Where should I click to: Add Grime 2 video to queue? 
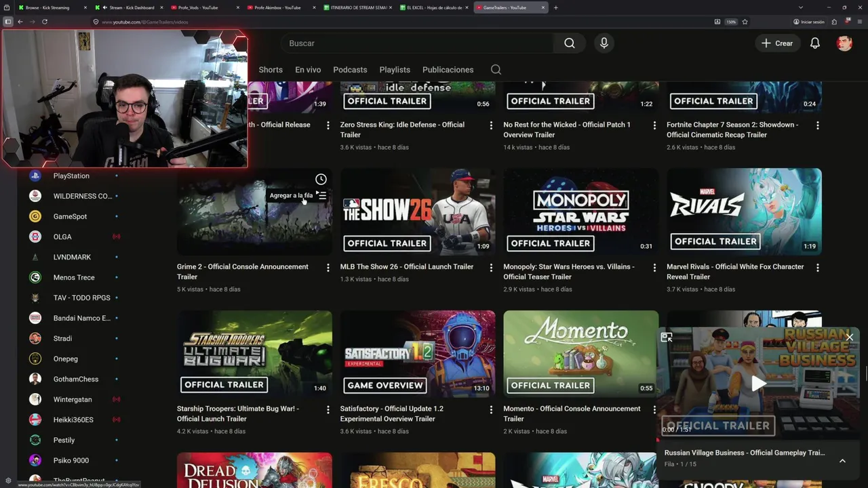point(321,195)
